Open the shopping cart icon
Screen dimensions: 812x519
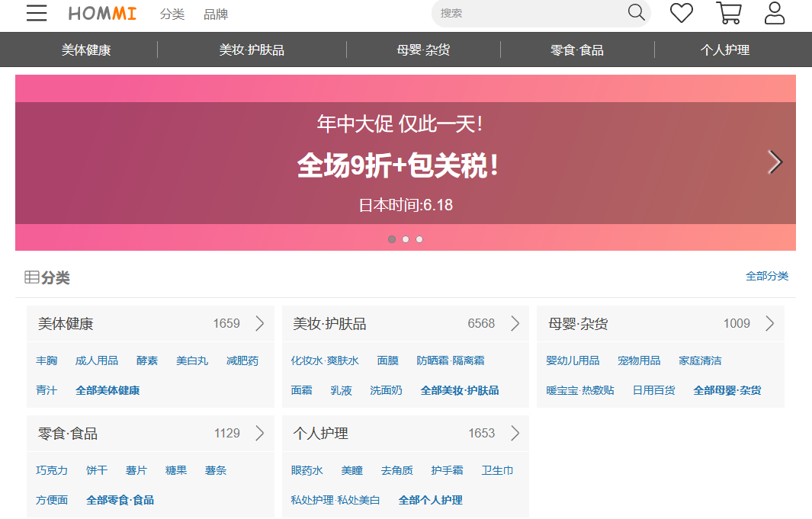coord(729,13)
